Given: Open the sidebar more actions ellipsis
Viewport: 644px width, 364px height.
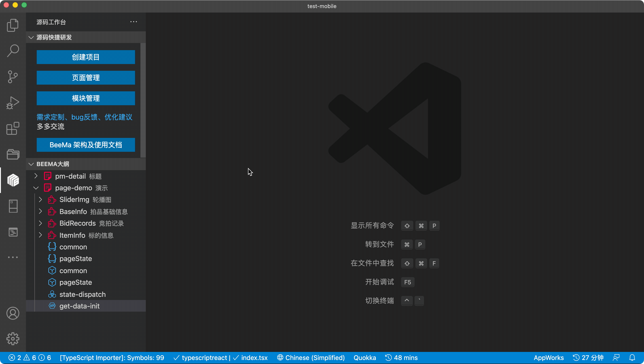Looking at the screenshot, I should (x=133, y=22).
